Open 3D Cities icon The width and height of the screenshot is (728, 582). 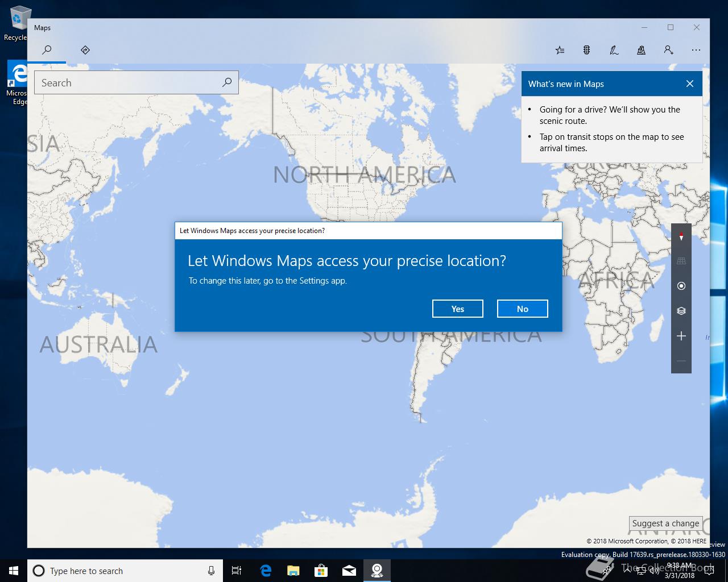point(641,50)
